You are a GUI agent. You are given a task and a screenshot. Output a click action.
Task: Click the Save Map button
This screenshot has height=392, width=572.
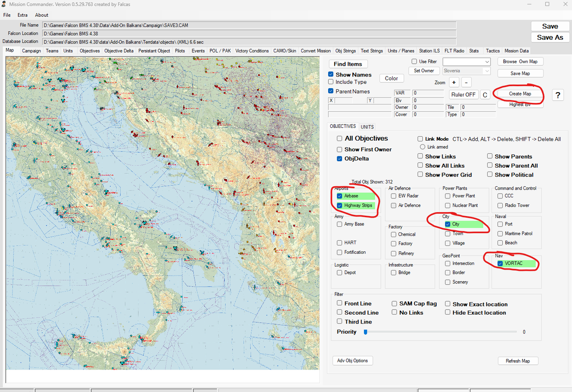(x=520, y=73)
